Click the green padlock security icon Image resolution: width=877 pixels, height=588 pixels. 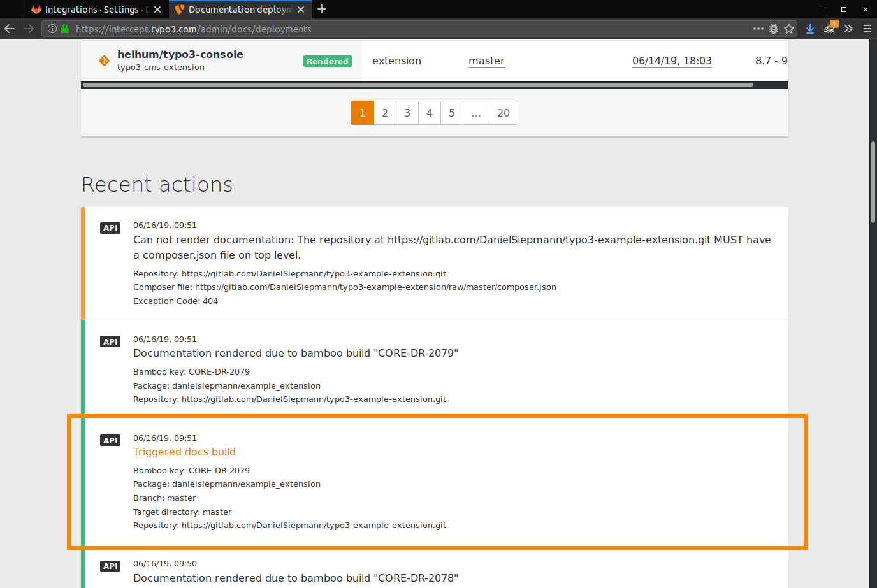point(65,29)
